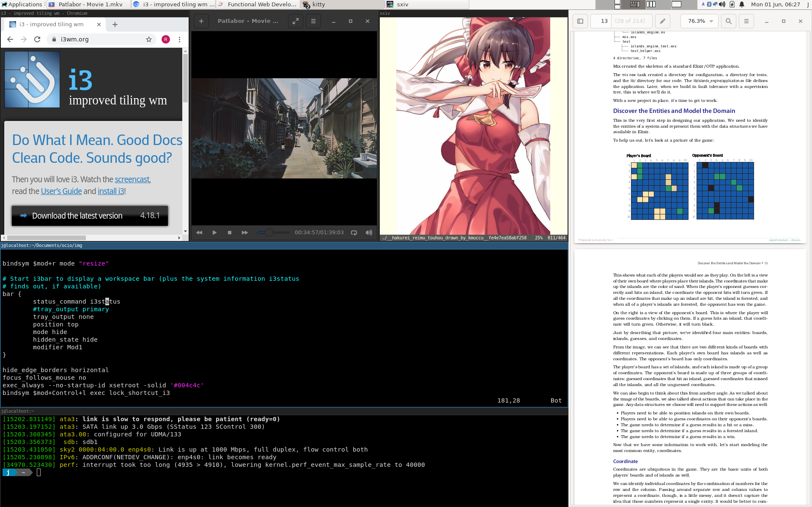Screen dimensions: 812x507
Task: Open the PDF viewer hamburger menu
Action: (x=746, y=21)
